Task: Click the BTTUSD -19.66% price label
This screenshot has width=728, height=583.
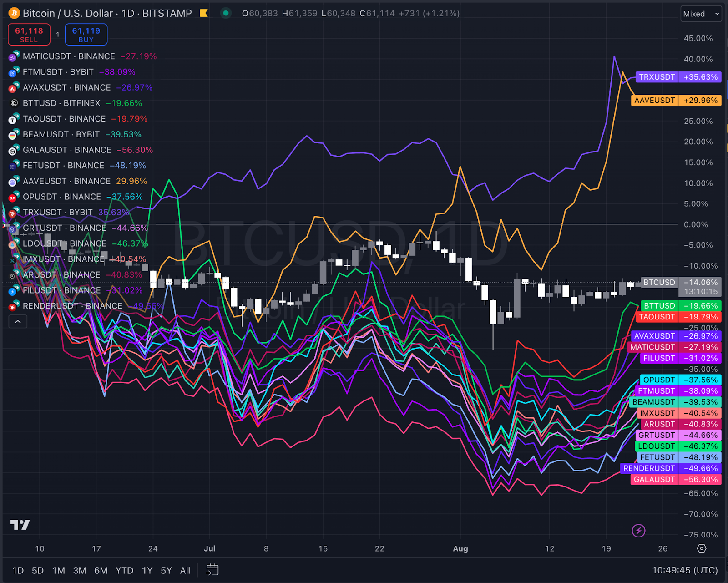Action: (x=681, y=306)
